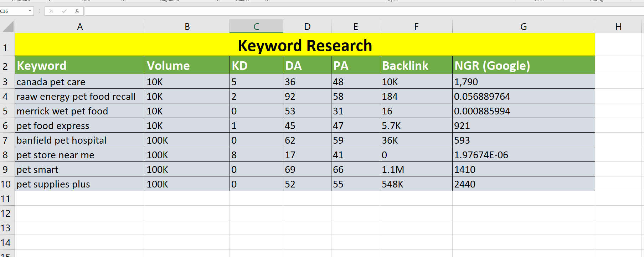Select column G header
644x257 pixels.
point(524,26)
